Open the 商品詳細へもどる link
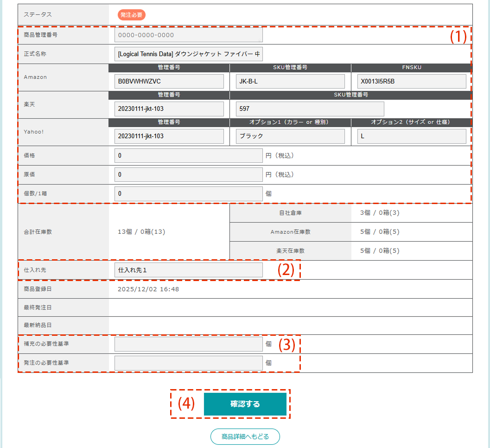 pyautogui.click(x=245, y=436)
